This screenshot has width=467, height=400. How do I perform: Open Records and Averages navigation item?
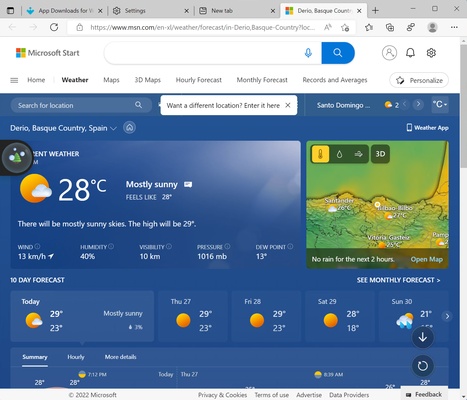pyautogui.click(x=335, y=80)
